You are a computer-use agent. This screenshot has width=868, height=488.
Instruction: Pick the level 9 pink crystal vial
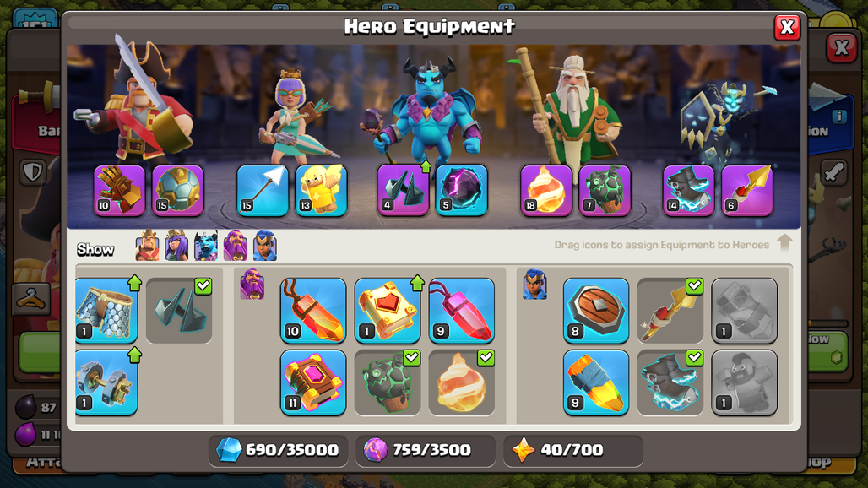[x=462, y=311]
